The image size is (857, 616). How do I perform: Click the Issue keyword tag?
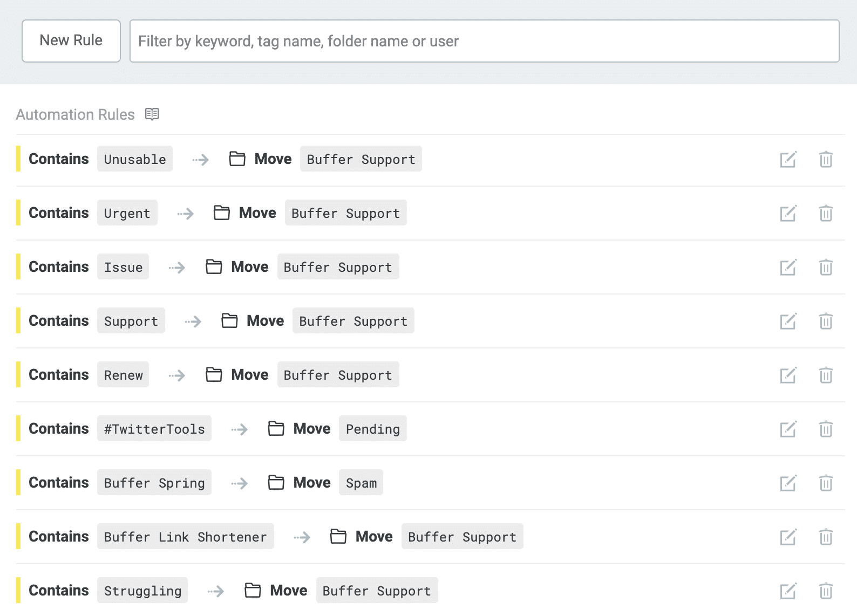123,266
